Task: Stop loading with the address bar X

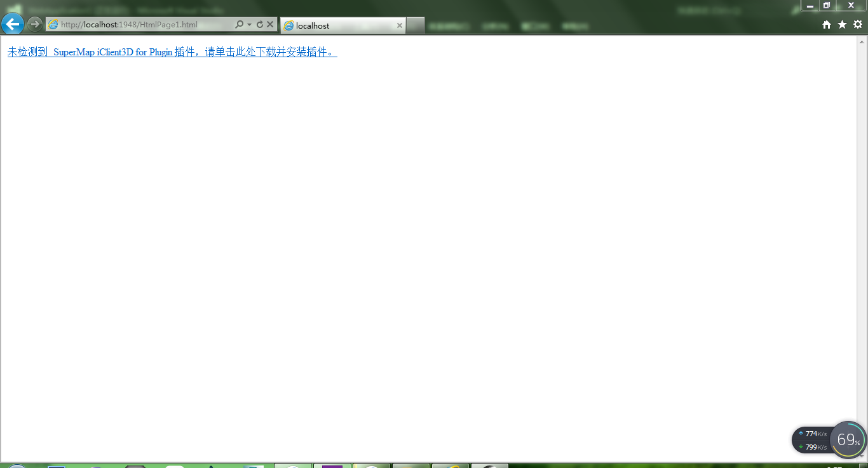Action: 270,25
